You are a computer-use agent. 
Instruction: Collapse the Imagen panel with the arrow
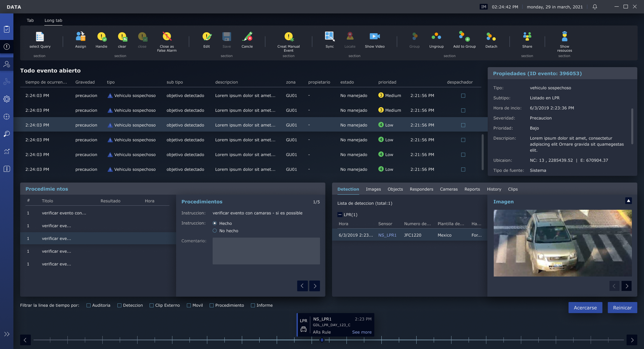tap(629, 201)
